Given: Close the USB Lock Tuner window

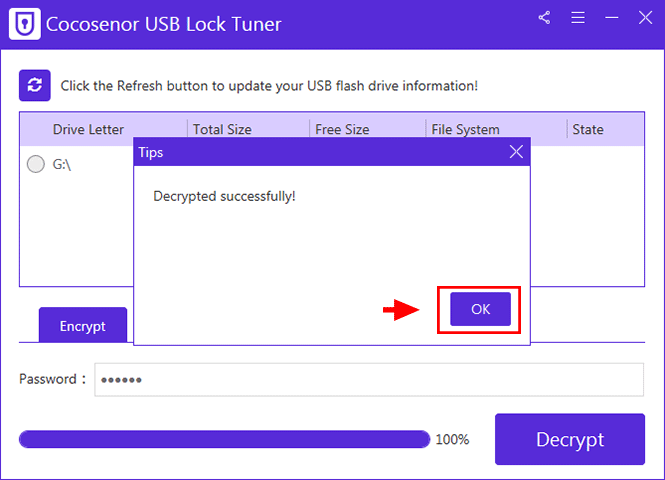Looking at the screenshot, I should 645,18.
